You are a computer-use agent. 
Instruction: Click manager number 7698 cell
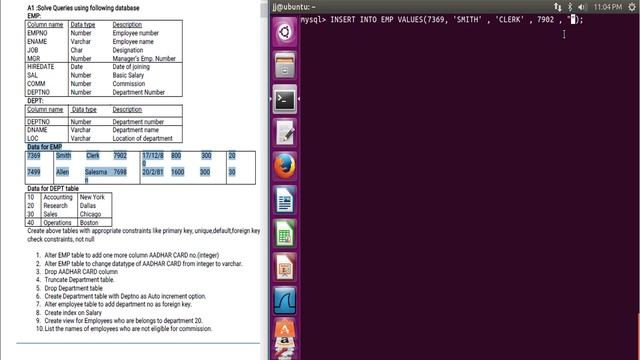(x=120, y=172)
